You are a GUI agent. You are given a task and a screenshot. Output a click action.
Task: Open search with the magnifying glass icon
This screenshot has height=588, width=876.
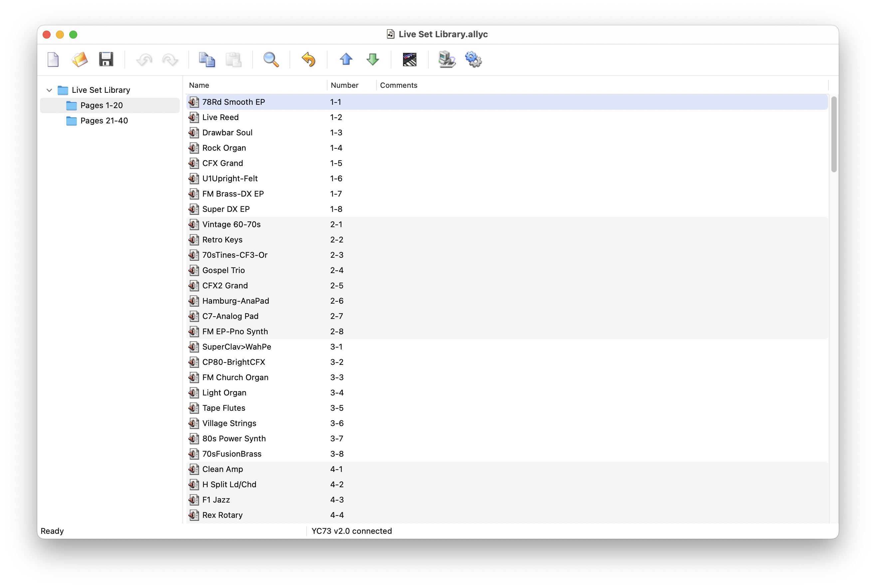[271, 59]
